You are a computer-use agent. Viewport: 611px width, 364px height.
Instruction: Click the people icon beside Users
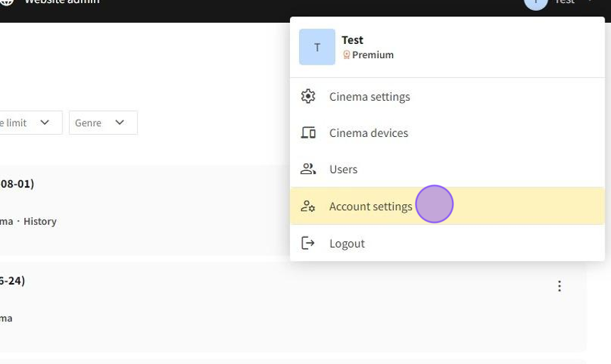pos(308,169)
